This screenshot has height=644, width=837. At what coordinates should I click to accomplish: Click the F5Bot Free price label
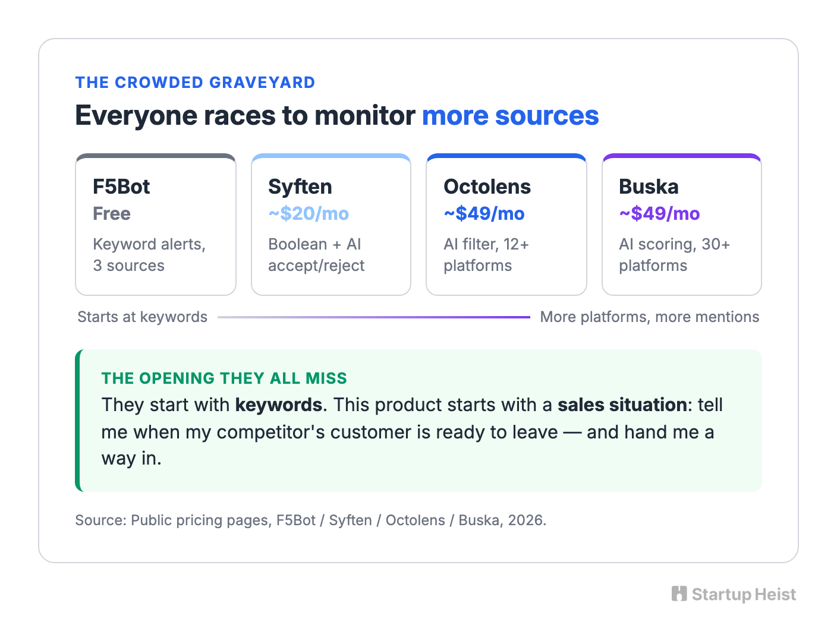[112, 214]
